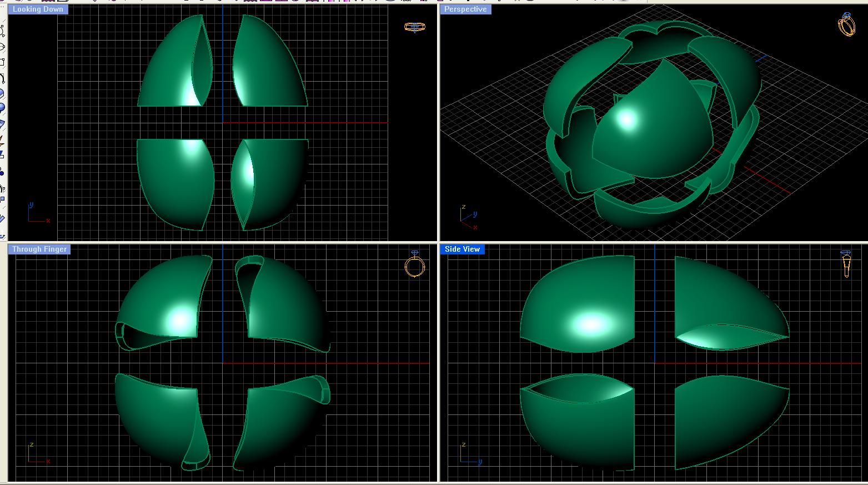This screenshot has height=485, width=868.
Task: Click the ring top-view icon in Looking Down
Action: [414, 27]
